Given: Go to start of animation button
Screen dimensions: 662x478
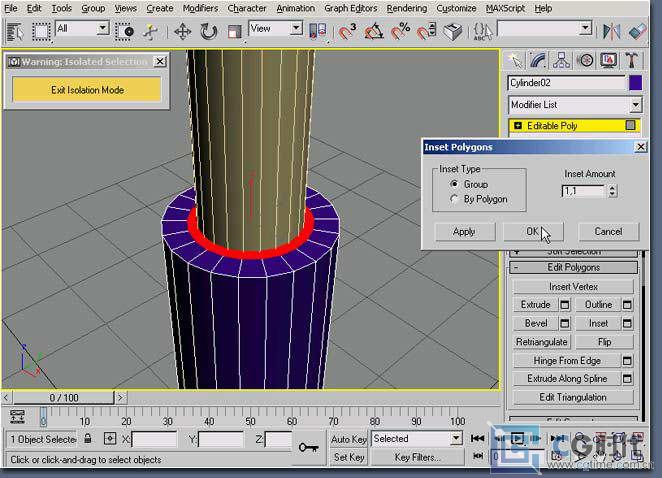Looking at the screenshot, I should [x=477, y=439].
